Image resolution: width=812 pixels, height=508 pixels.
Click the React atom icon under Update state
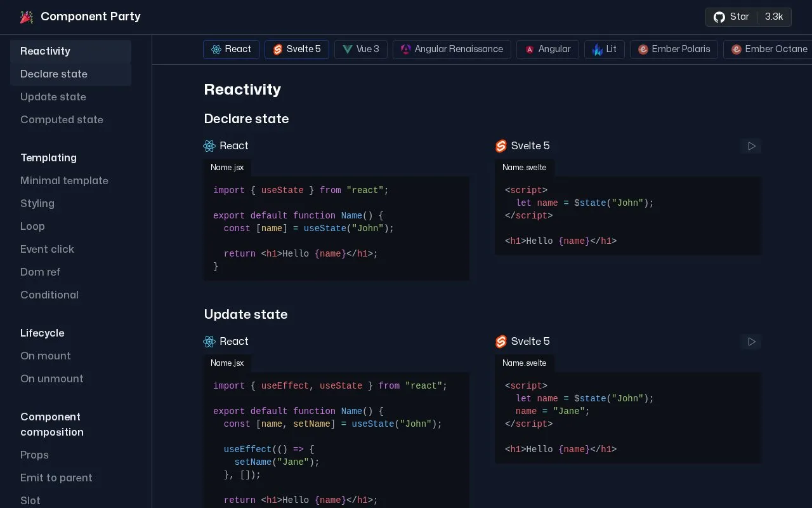pyautogui.click(x=209, y=342)
